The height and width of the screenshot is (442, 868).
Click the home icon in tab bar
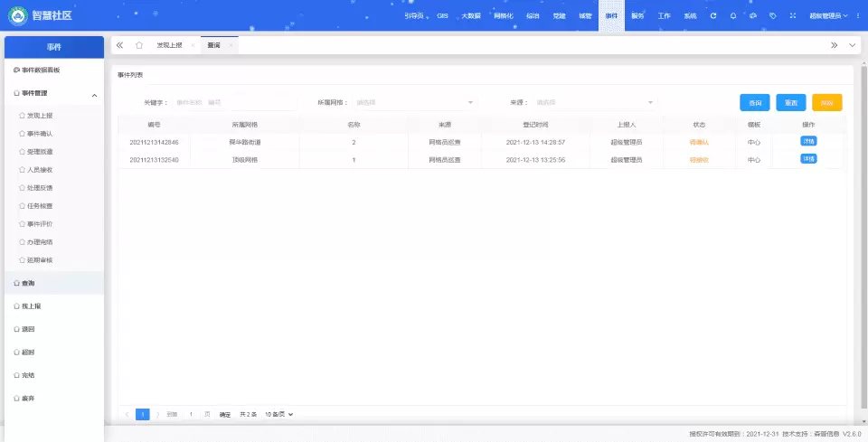pos(139,45)
